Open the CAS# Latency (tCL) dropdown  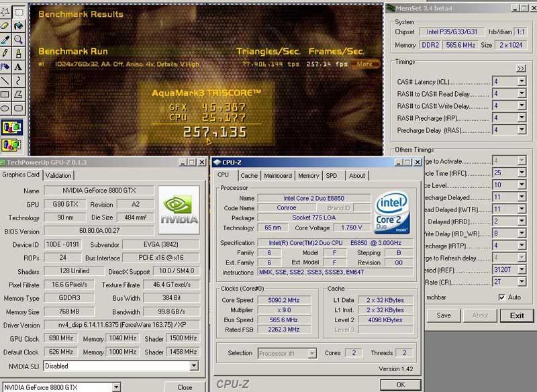[x=522, y=81]
